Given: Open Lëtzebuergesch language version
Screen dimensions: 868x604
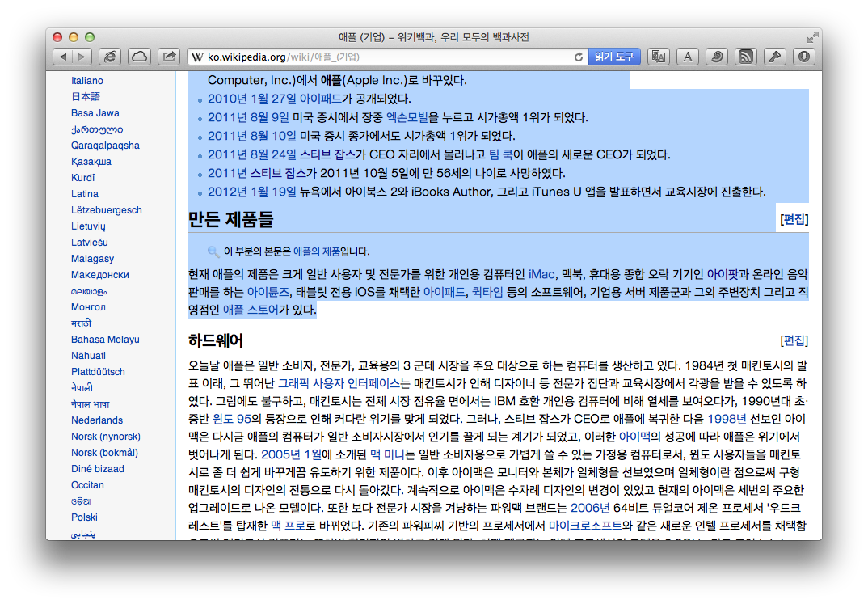Looking at the screenshot, I should point(107,210).
